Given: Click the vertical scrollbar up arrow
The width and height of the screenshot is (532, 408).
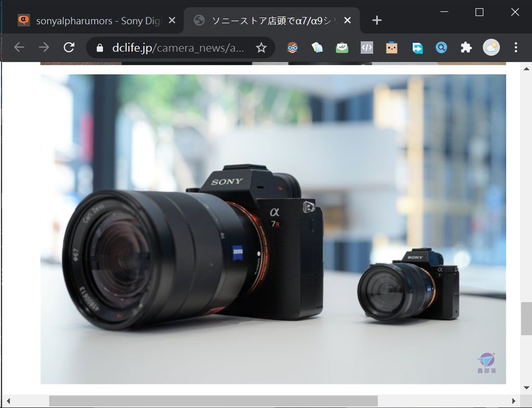Looking at the screenshot, I should point(526,69).
